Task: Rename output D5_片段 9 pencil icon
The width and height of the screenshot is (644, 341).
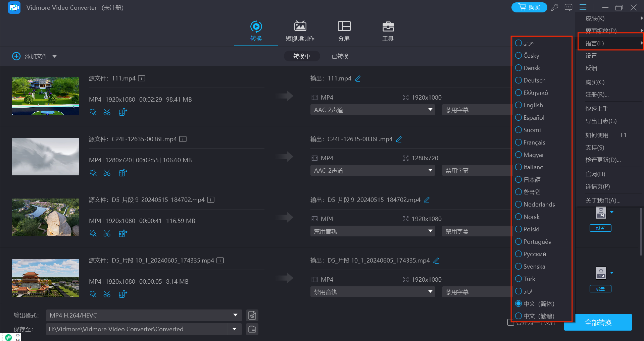Action: tap(427, 200)
